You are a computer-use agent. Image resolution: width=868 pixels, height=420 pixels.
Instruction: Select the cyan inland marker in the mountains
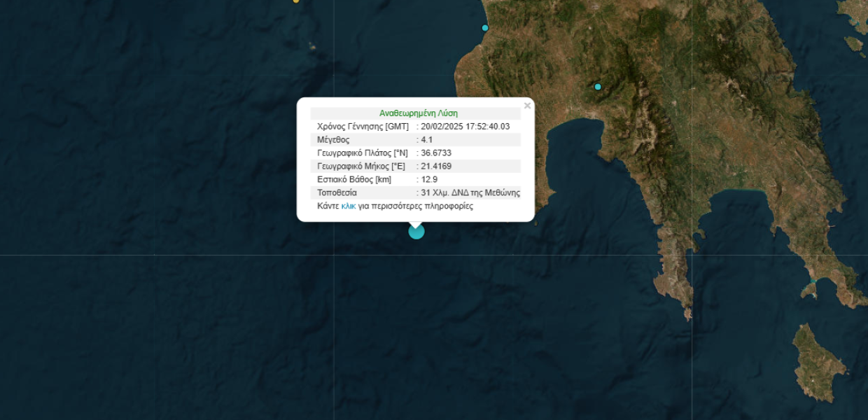pyautogui.click(x=598, y=87)
